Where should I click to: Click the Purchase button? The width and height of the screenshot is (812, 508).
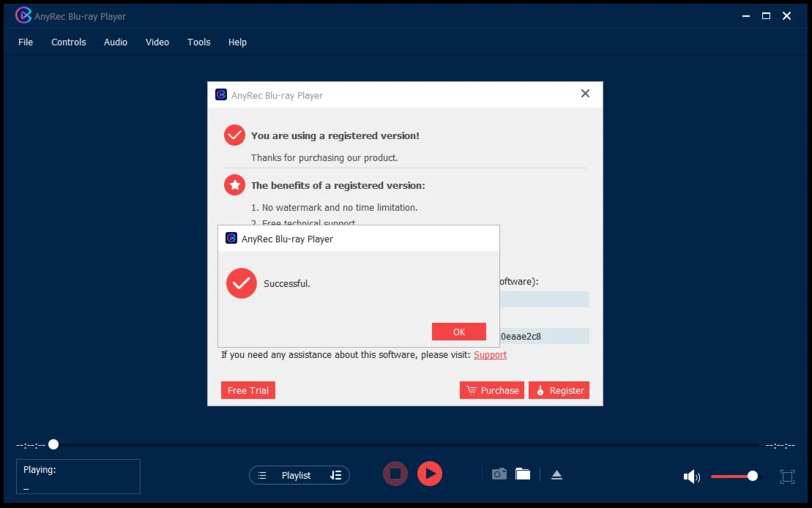(x=492, y=390)
